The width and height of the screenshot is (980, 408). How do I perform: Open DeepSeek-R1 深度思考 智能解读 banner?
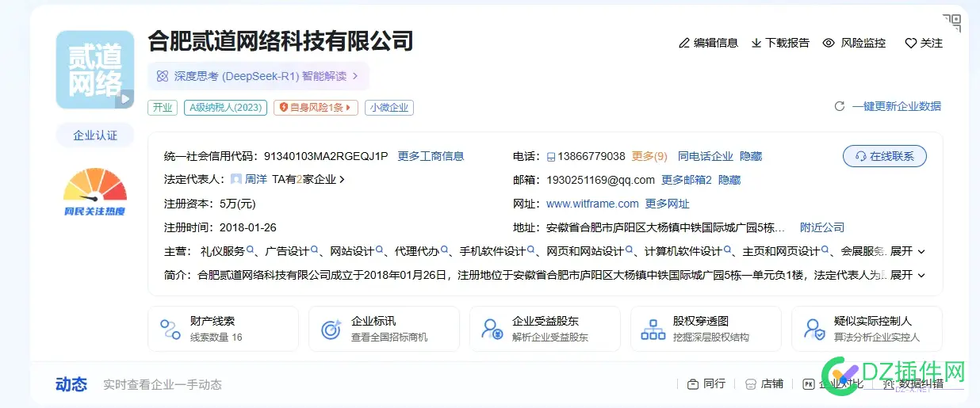258,76
